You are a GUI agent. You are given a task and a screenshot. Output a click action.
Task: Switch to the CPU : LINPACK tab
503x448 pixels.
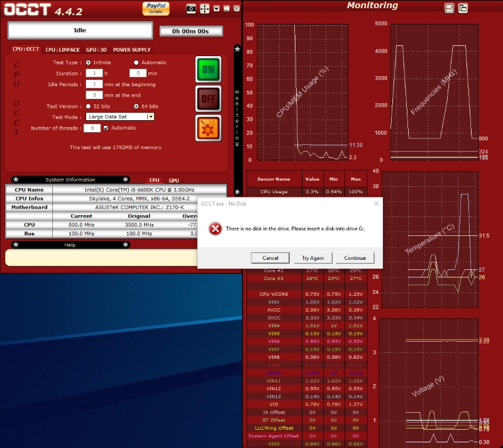tap(62, 50)
